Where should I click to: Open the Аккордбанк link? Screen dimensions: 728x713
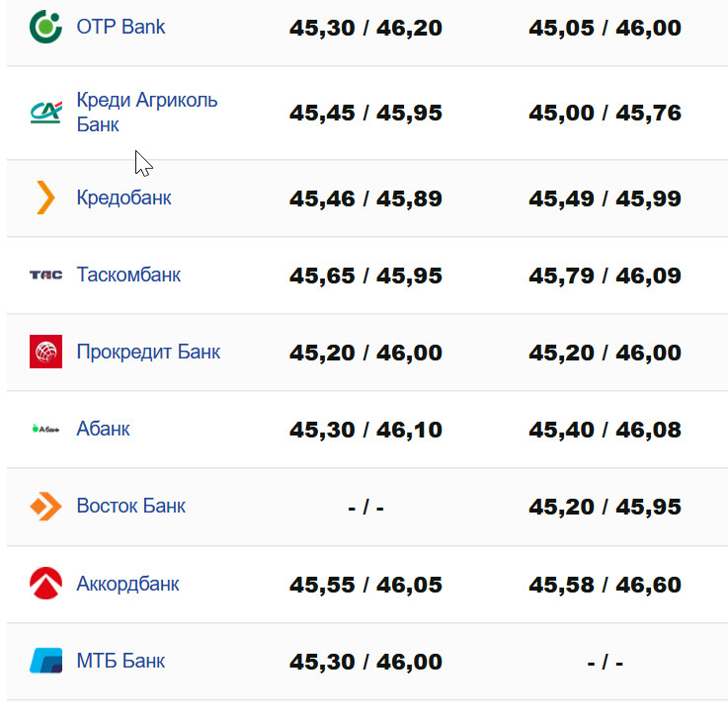(x=127, y=583)
